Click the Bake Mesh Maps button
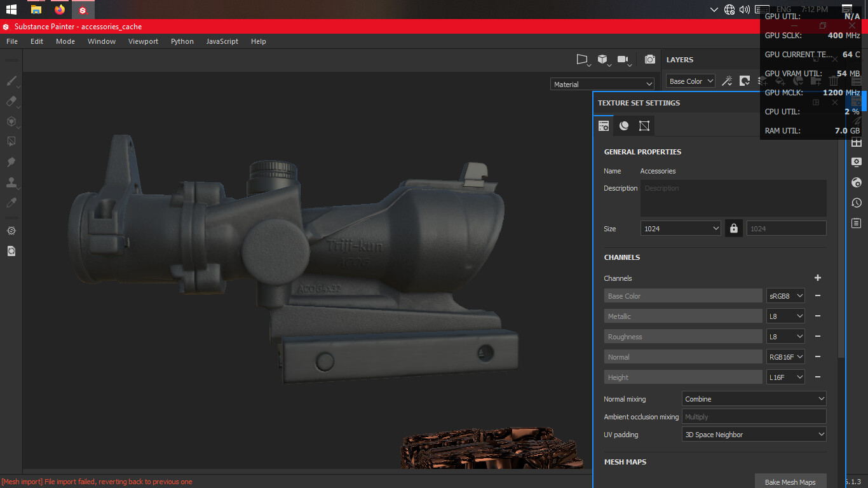The image size is (868, 488). click(x=790, y=481)
